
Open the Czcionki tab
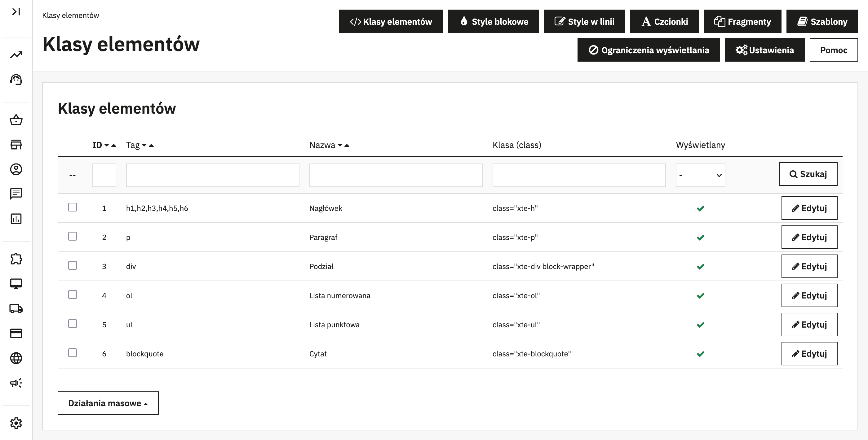point(664,22)
